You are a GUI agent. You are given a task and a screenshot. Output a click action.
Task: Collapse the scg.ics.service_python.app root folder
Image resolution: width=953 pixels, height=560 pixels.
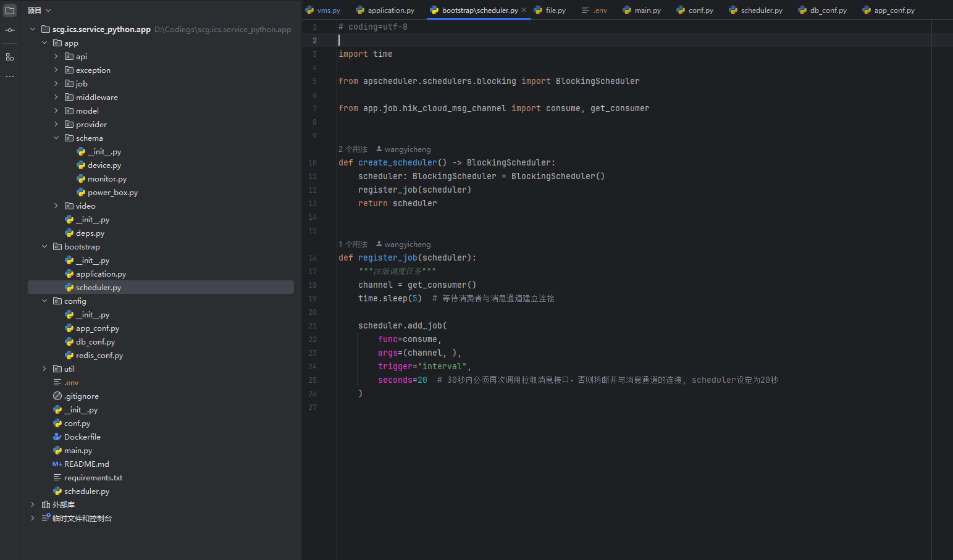point(33,29)
